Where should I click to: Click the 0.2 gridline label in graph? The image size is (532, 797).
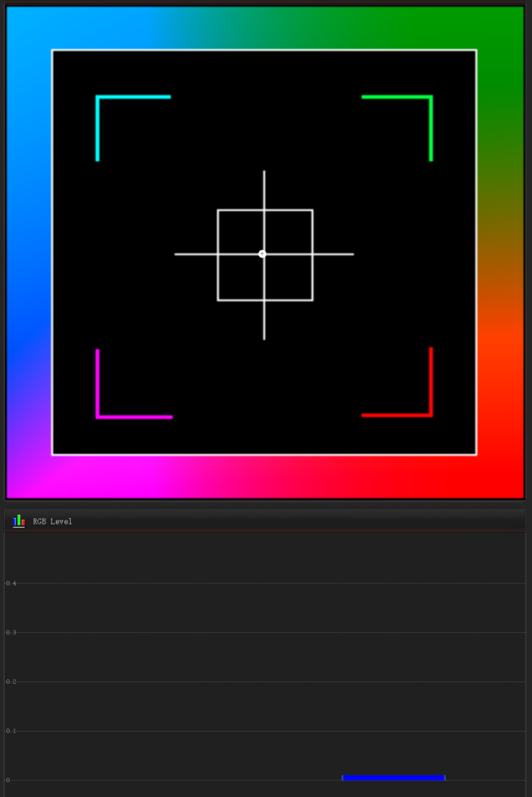(11, 681)
